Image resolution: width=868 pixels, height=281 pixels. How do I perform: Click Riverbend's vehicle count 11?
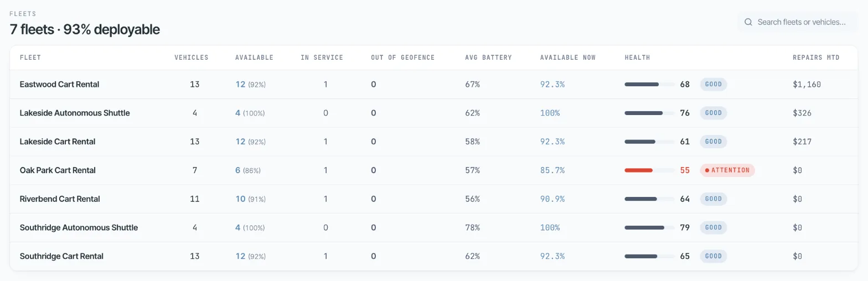click(195, 199)
